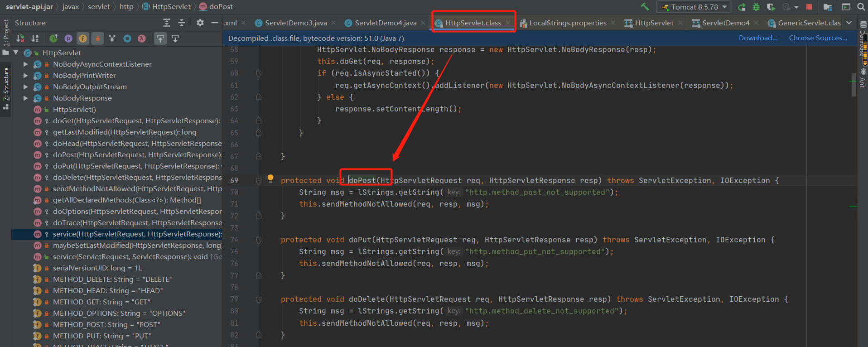Open the Z: Structure side tab
This screenshot has width=868, height=347.
(5, 88)
